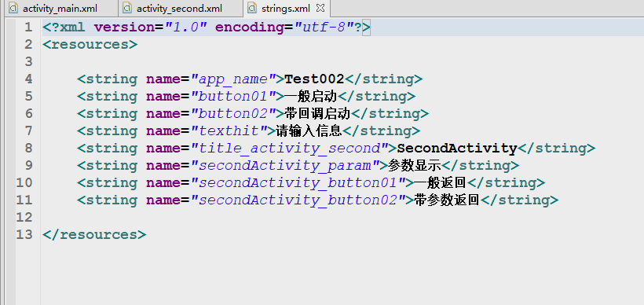Close the strings.xml editor tab
This screenshot has width=644, height=305.
[x=321, y=8]
